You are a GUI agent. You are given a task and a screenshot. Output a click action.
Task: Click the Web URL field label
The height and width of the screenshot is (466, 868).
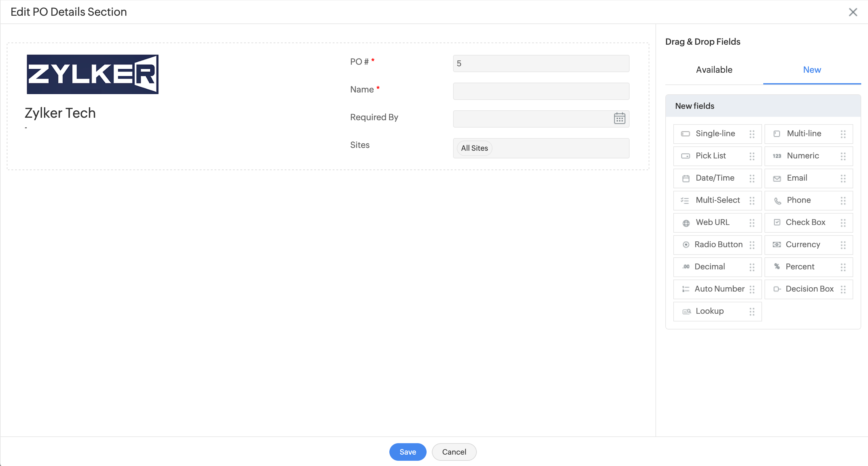tap(712, 222)
